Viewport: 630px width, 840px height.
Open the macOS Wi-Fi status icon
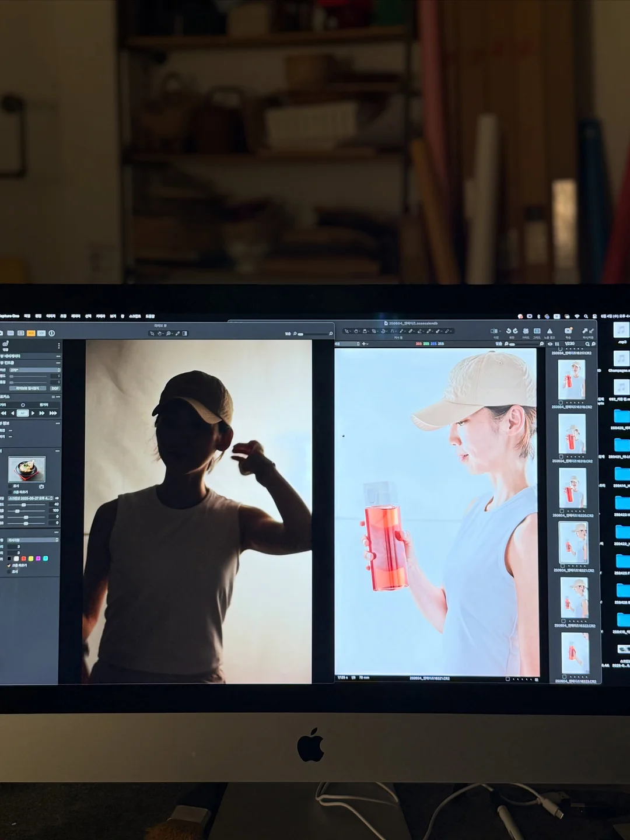click(576, 316)
